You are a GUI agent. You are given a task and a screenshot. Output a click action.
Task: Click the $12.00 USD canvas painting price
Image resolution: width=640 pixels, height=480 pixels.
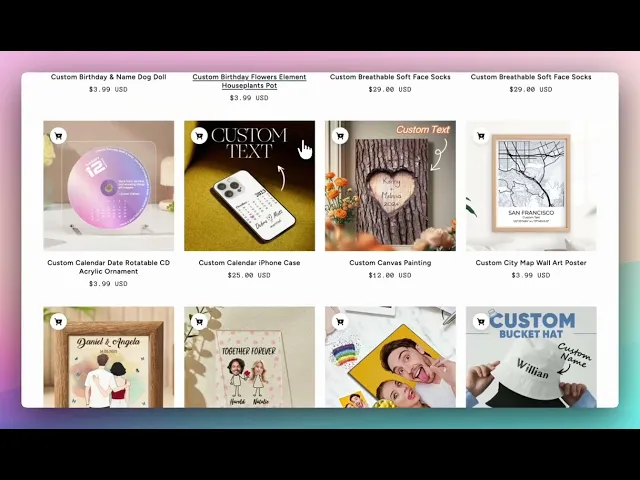point(390,276)
